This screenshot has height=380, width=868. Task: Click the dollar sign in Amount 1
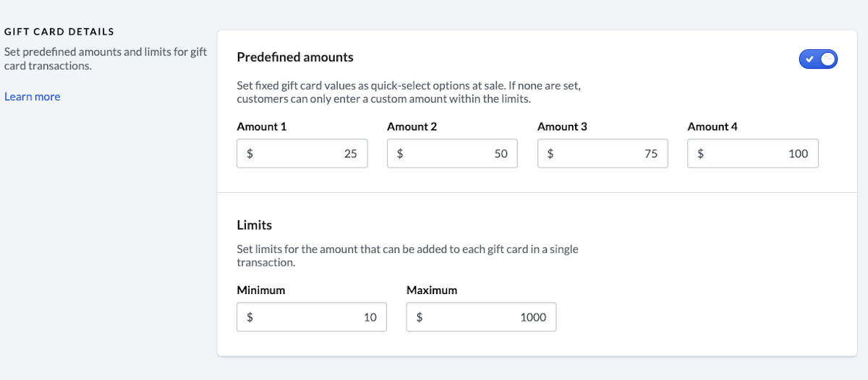click(x=250, y=153)
